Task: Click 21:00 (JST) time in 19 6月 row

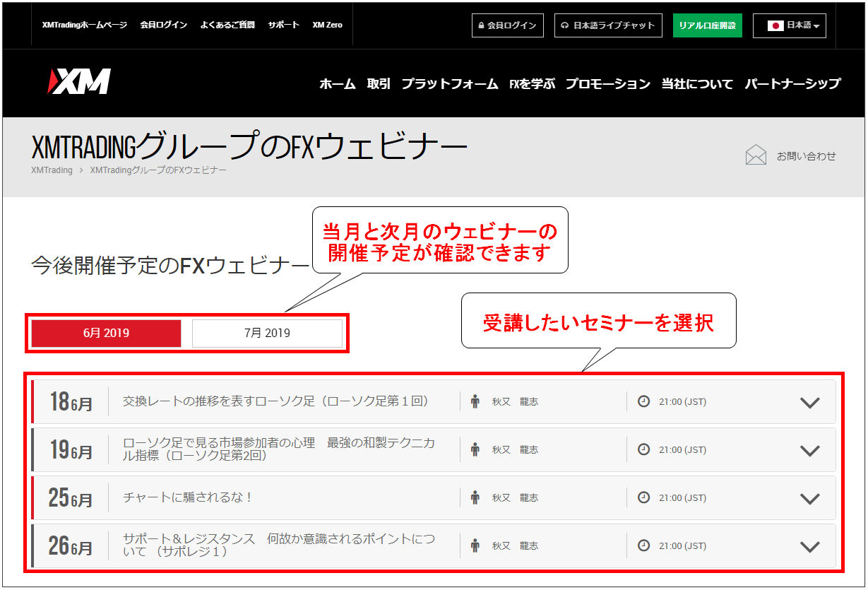Action: click(682, 449)
